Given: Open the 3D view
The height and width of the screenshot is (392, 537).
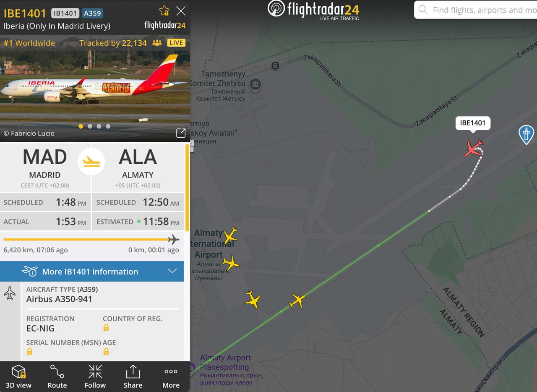Looking at the screenshot, I should coord(18,376).
